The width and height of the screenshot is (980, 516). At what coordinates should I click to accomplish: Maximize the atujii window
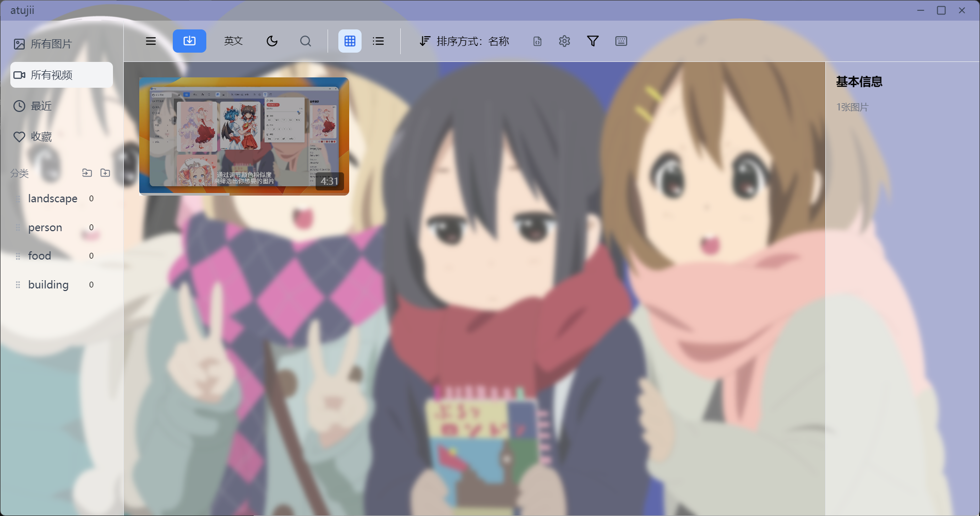[x=941, y=10]
